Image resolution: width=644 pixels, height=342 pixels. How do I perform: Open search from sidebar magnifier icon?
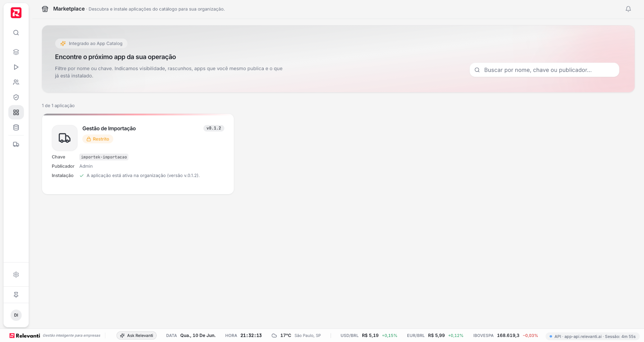(x=16, y=33)
